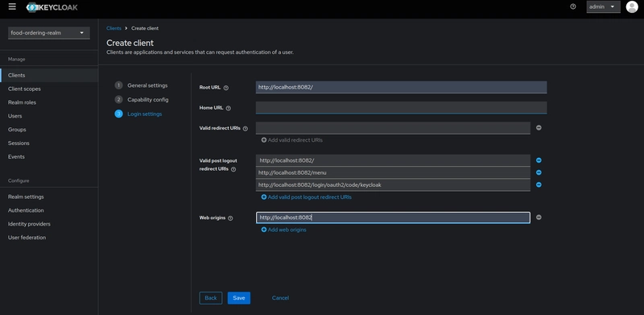
Task: Open Events in sidebar
Action: [49, 156]
